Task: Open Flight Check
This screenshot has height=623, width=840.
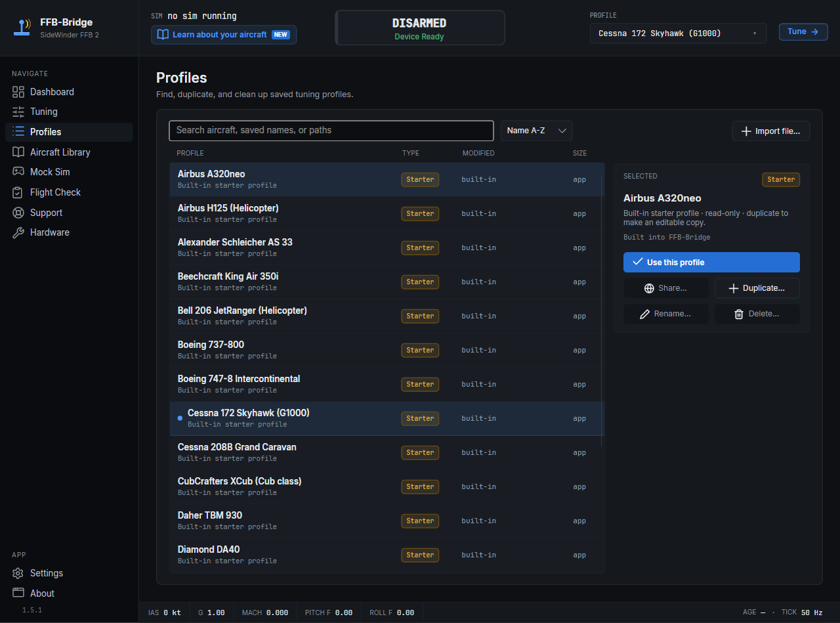Action: (x=69, y=192)
